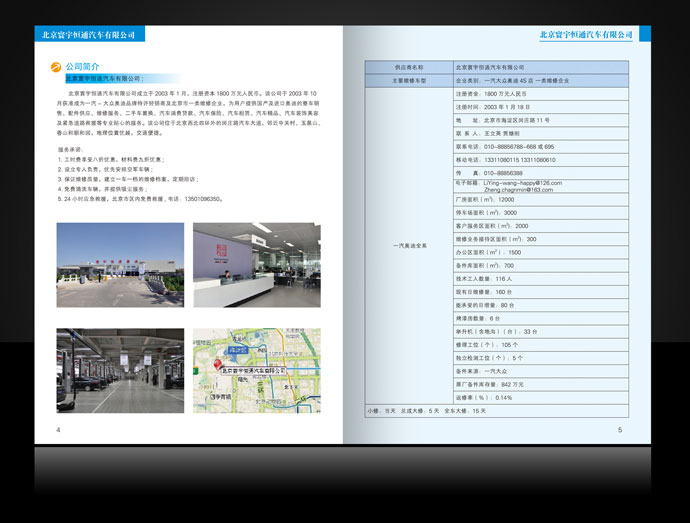
Task: Click the 客户服务区面积 2000 row
Action: 541,226
